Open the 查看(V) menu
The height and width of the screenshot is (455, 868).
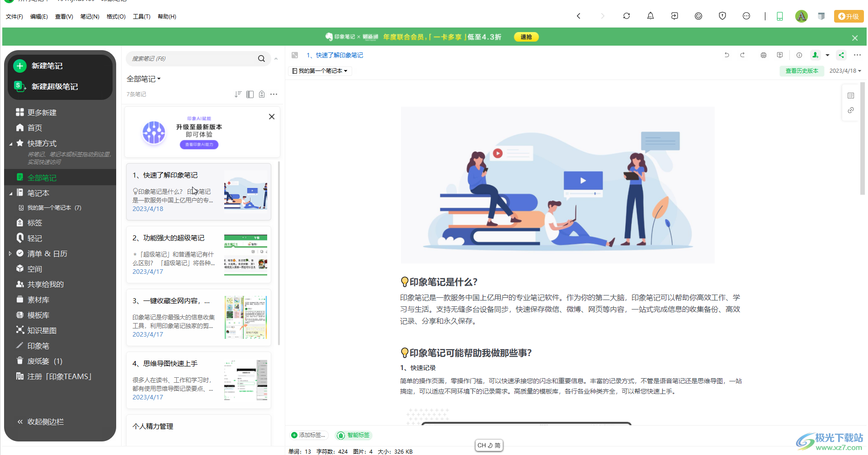64,16
